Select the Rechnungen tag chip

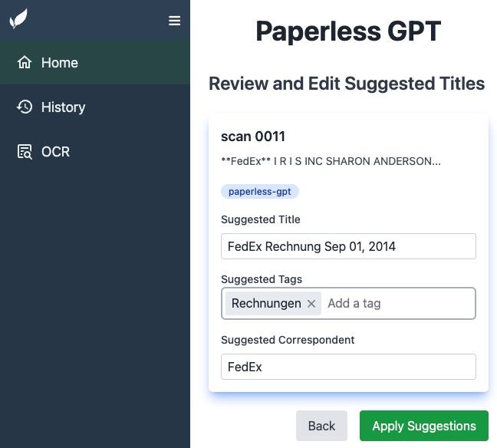[266, 304]
